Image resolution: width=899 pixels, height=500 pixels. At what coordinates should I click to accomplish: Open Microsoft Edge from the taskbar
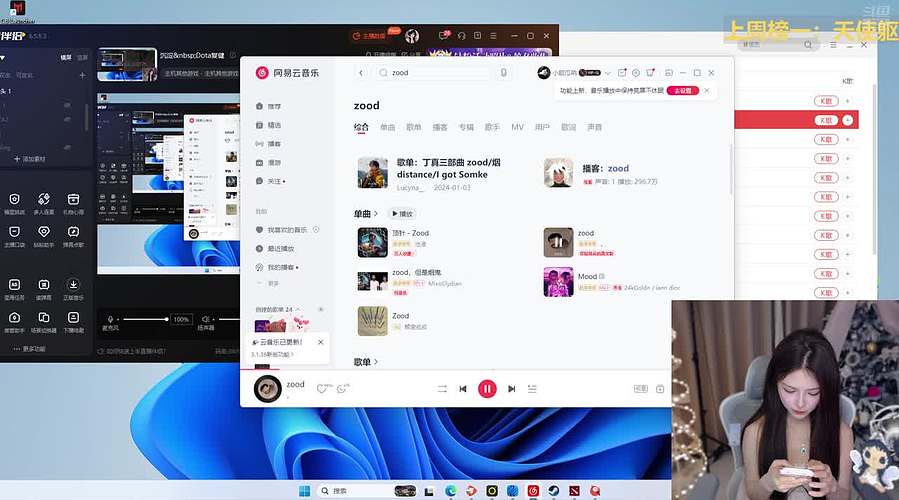coord(451,491)
